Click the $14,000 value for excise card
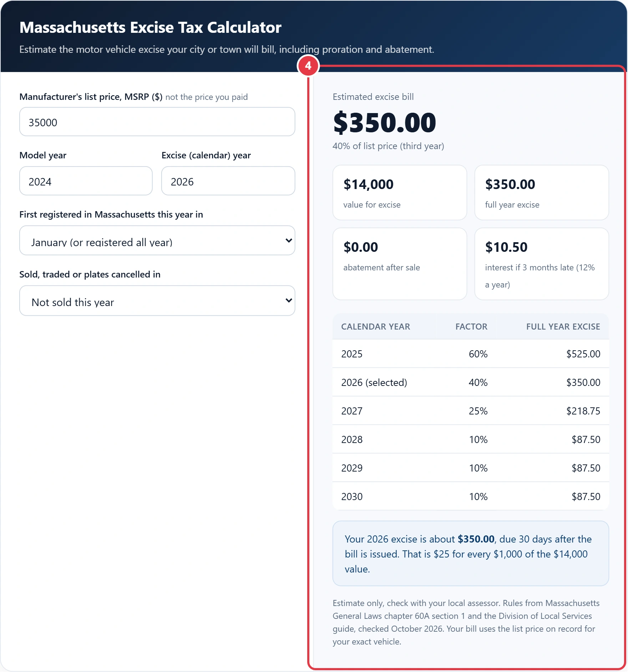 [x=400, y=193]
